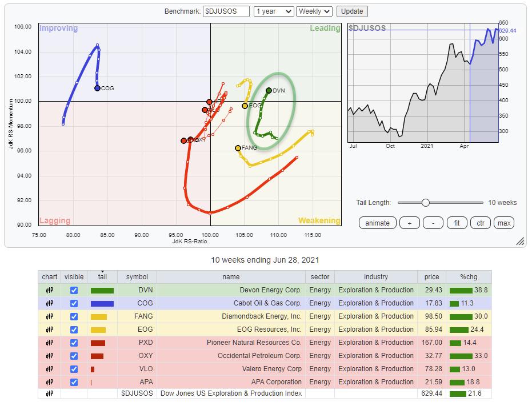The height and width of the screenshot is (406, 532).
Task: Open chart icon for PXD row
Action: pyautogui.click(x=49, y=343)
